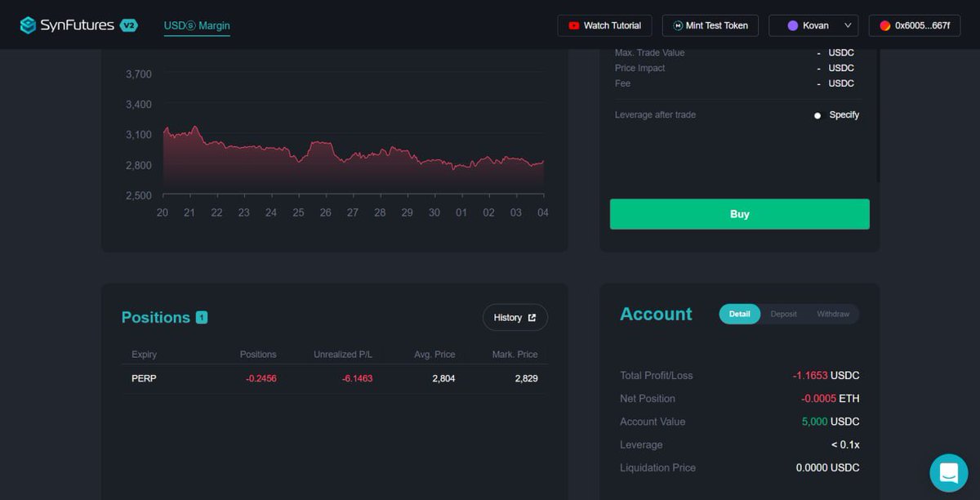This screenshot has height=500, width=980.
Task: Click the SynFutures logo icon
Action: click(x=29, y=25)
